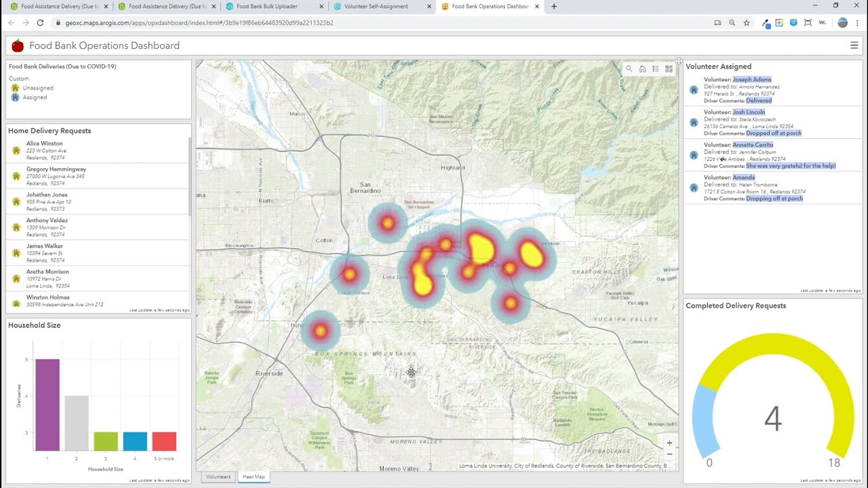Open the basemap gallery grid icon
Viewport: 868px width, 488px height.
[x=669, y=68]
